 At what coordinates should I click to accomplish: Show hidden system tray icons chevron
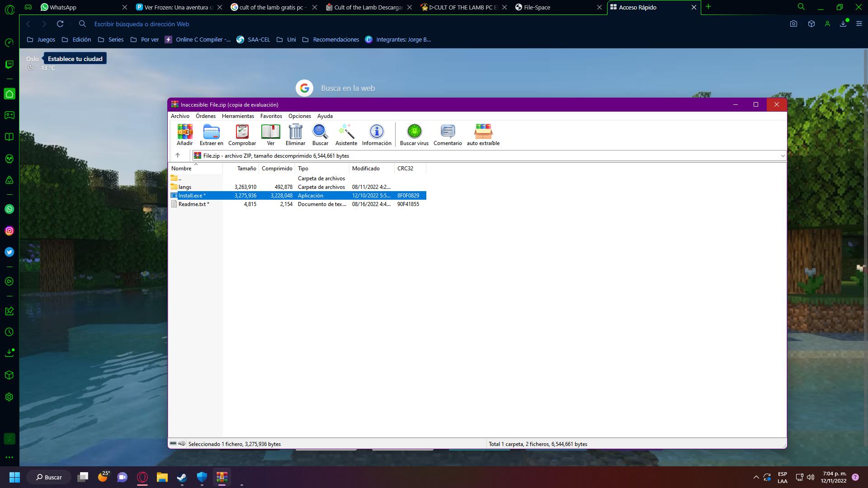pyautogui.click(x=756, y=477)
